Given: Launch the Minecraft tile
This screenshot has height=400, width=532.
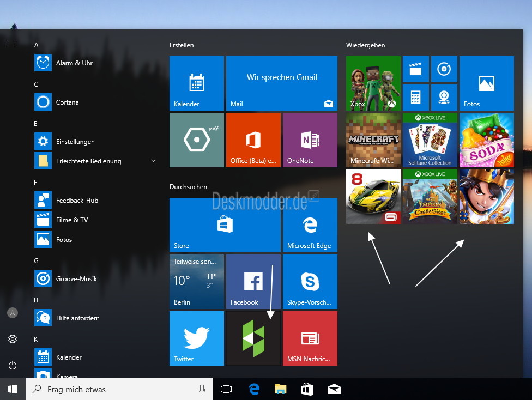Looking at the screenshot, I should pos(373,140).
